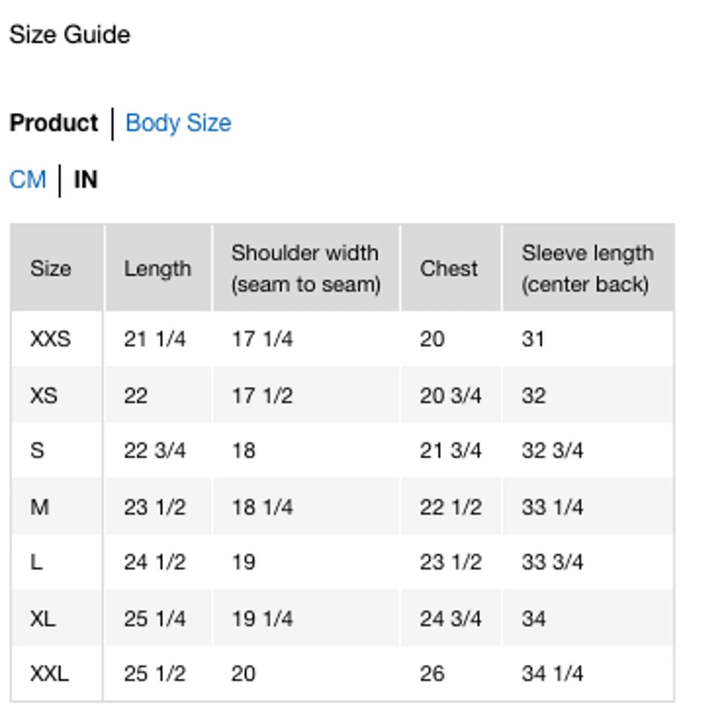This screenshot has height=728, width=728.
Task: Select the L size row label
Action: coord(36,562)
